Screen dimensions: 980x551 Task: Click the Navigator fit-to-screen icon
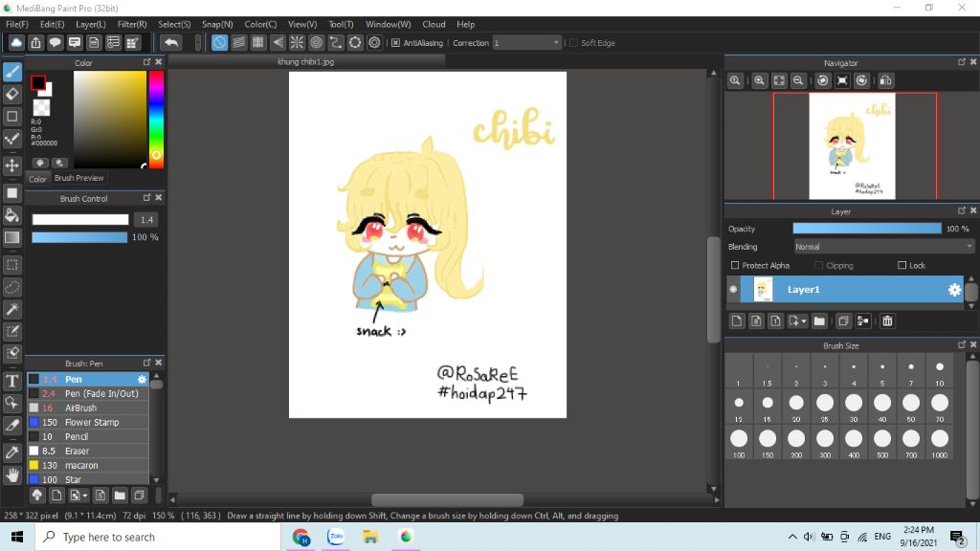(779, 80)
